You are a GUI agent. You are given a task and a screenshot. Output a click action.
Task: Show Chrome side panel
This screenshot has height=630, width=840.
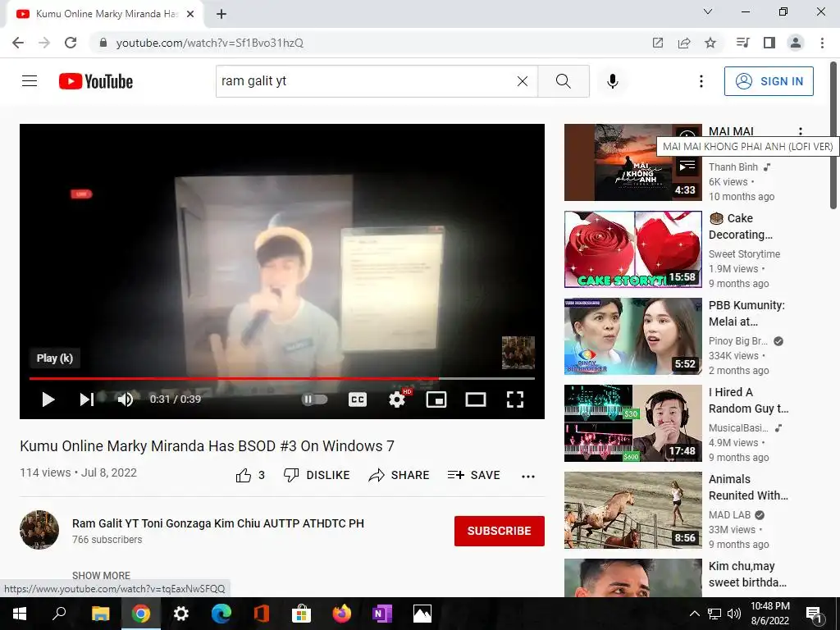pyautogui.click(x=769, y=43)
